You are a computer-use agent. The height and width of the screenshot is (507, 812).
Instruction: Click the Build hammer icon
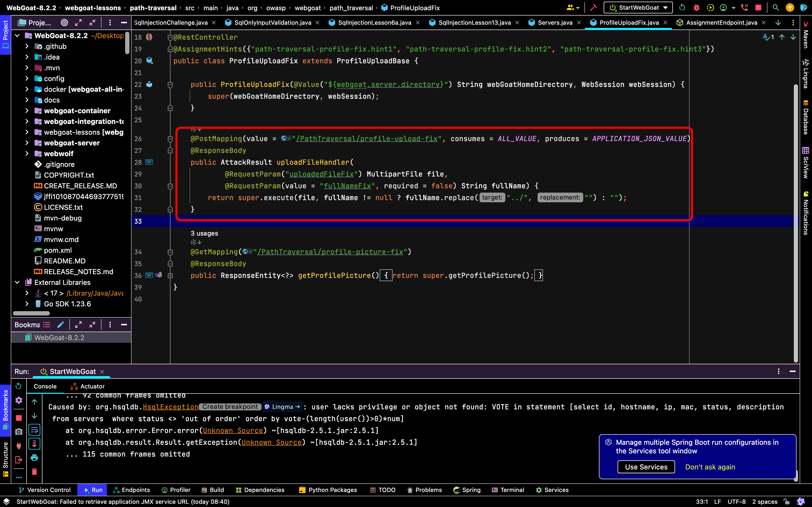point(593,8)
